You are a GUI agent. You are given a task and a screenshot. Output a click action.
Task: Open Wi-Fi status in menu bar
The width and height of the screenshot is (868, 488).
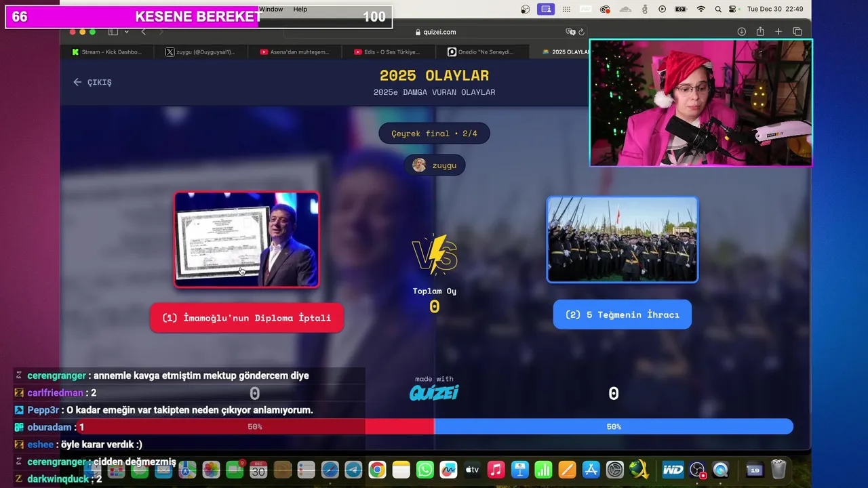point(701,9)
